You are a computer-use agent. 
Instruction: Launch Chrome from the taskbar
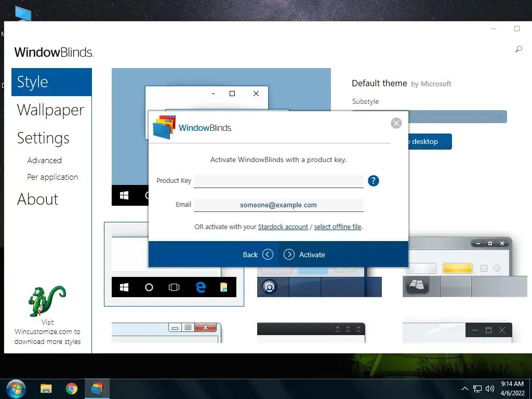pos(71,389)
